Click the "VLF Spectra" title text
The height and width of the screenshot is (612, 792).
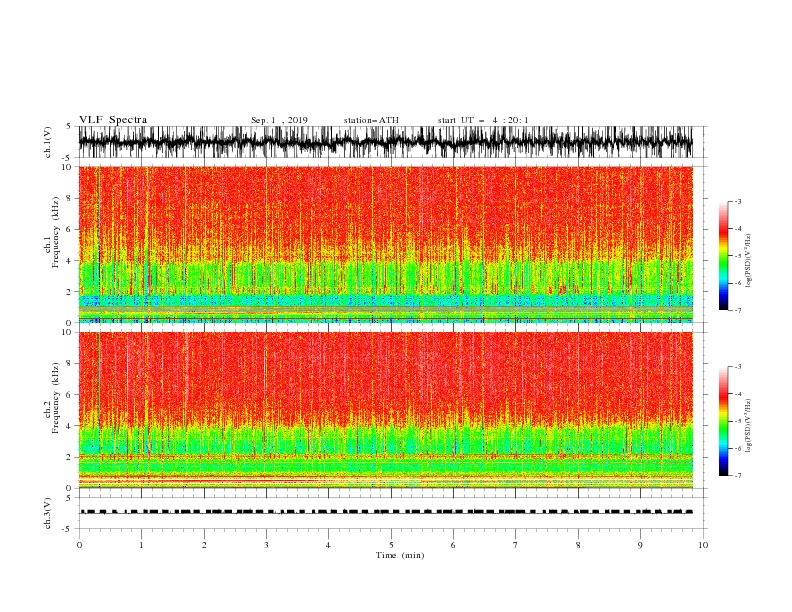113,120
